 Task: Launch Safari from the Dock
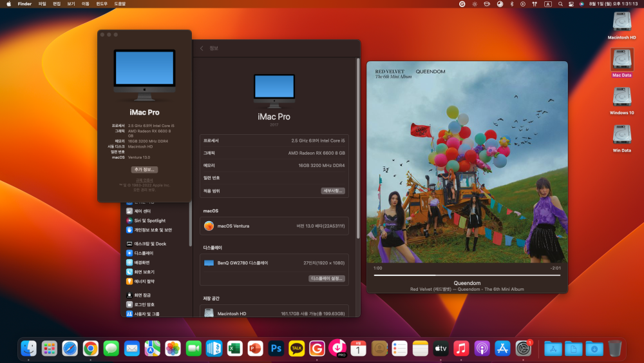[x=70, y=349]
